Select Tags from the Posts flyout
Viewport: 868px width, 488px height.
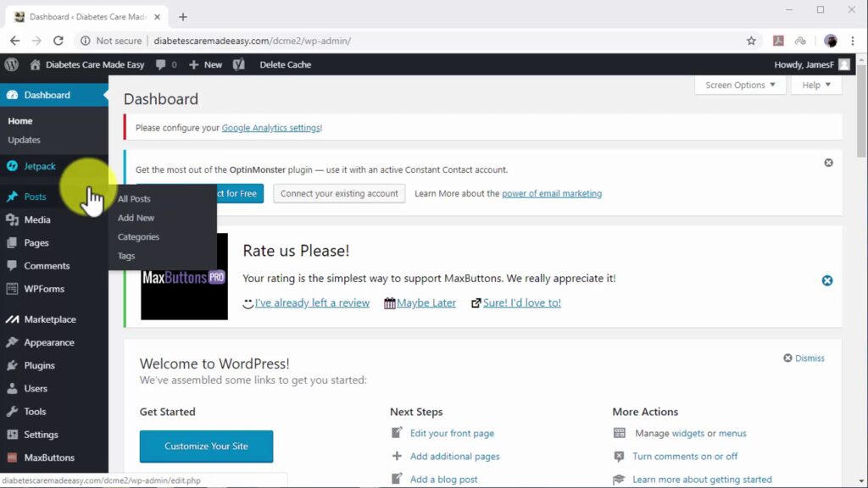point(126,256)
